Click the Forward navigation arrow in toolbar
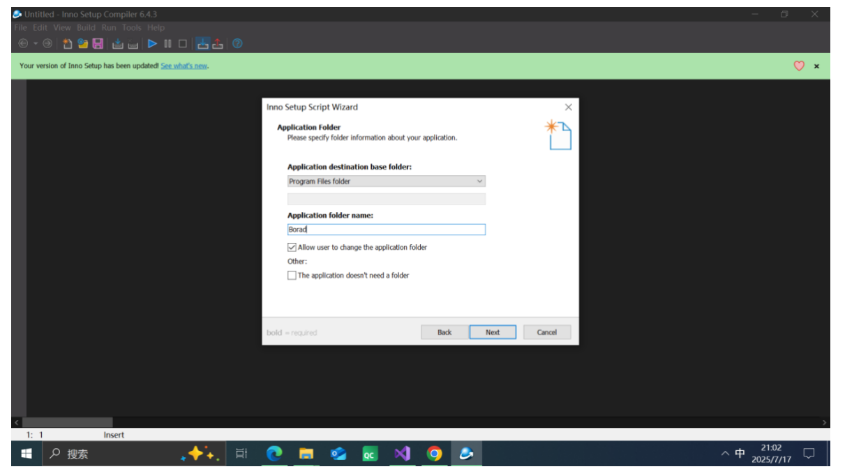This screenshot has height=476, width=868. (47, 43)
